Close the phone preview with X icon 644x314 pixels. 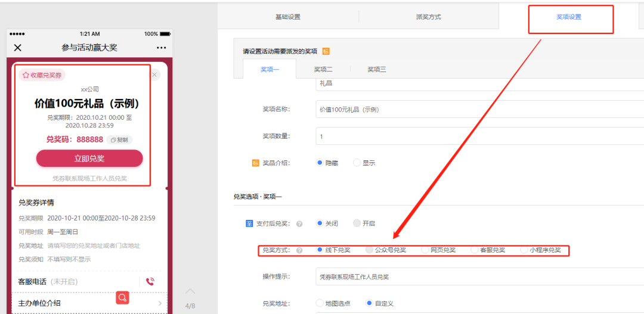click(18, 48)
